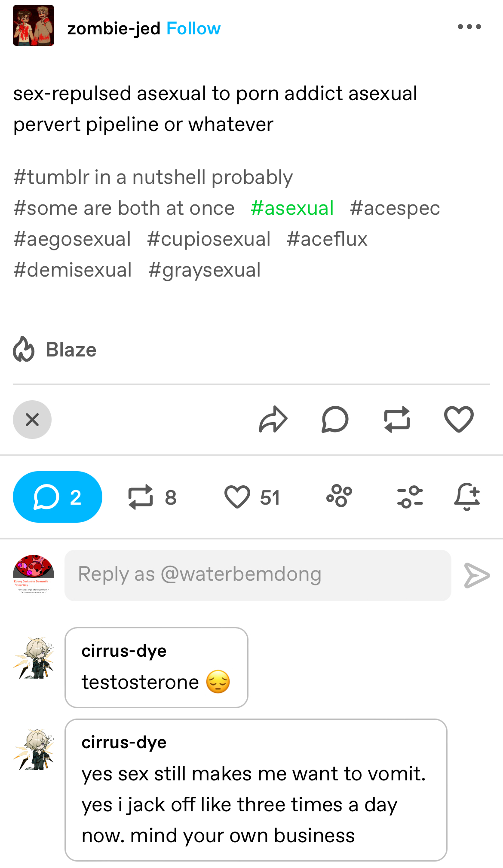Open the Blaze flame option
The image size is (503, 868).
(x=55, y=349)
